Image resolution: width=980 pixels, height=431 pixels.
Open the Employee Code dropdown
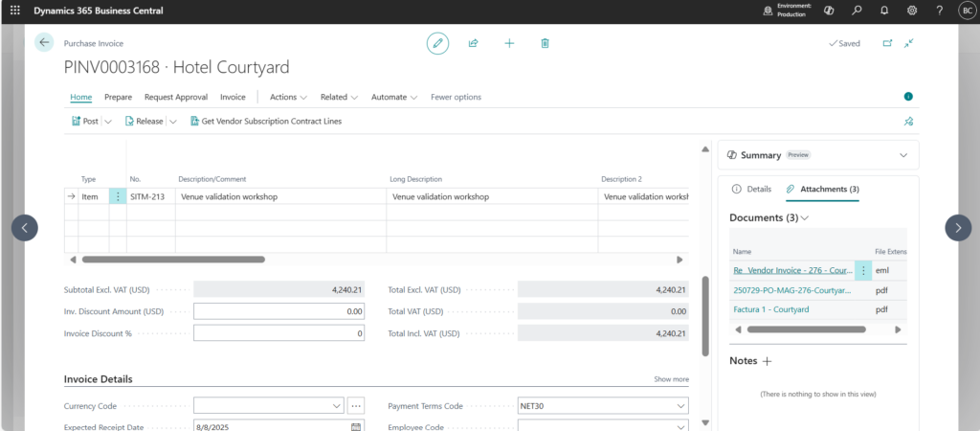click(680, 427)
